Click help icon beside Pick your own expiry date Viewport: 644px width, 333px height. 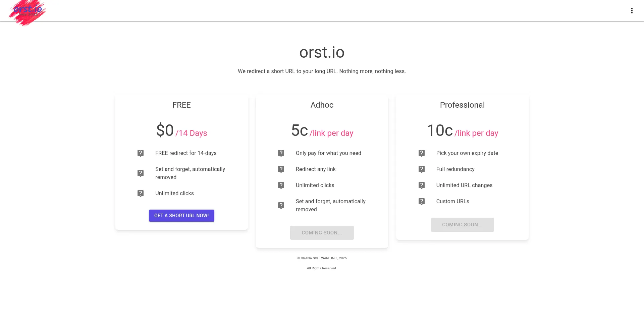click(422, 153)
